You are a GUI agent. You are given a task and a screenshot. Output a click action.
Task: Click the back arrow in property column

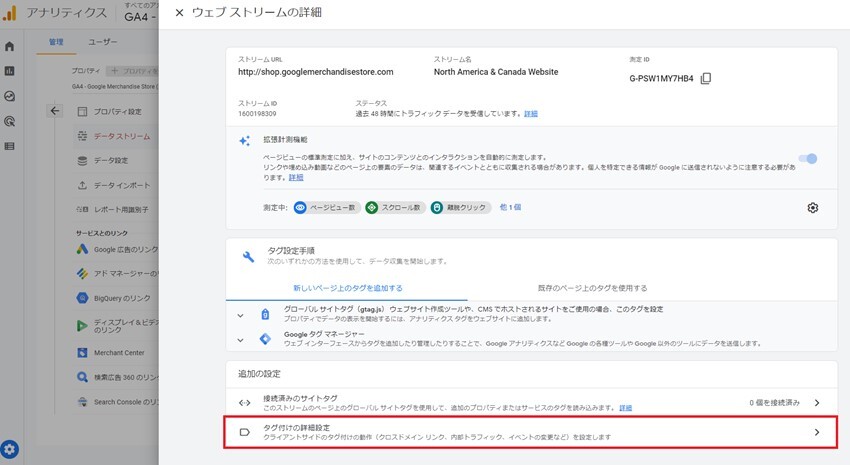tap(55, 111)
